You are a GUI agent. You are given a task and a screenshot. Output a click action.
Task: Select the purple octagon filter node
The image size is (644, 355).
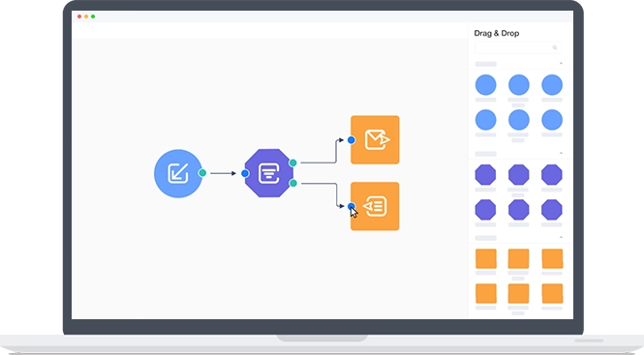(x=268, y=173)
